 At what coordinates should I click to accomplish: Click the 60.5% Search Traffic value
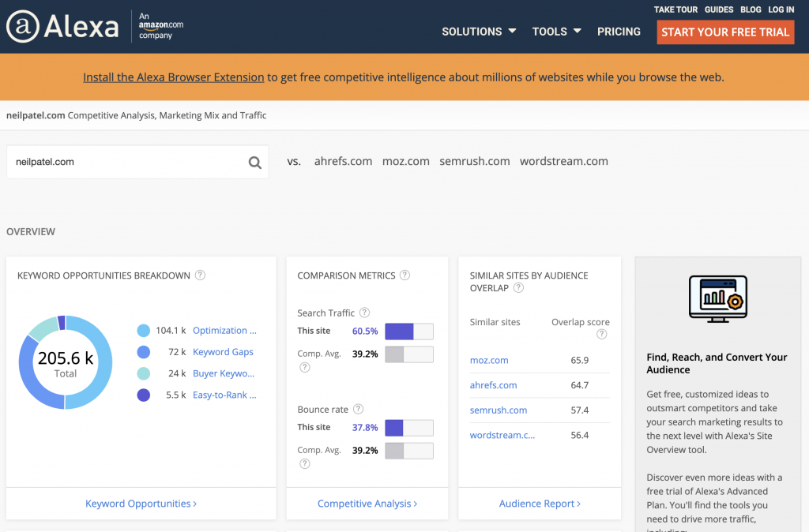pyautogui.click(x=365, y=331)
